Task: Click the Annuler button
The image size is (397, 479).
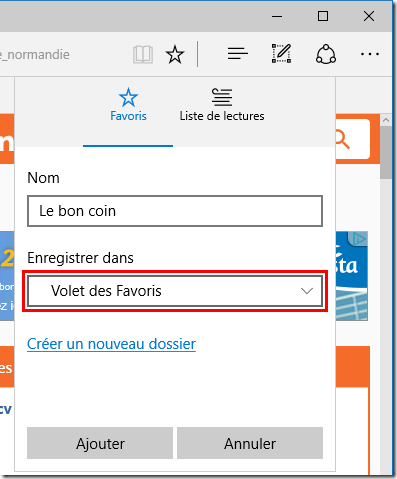Action: click(x=250, y=443)
